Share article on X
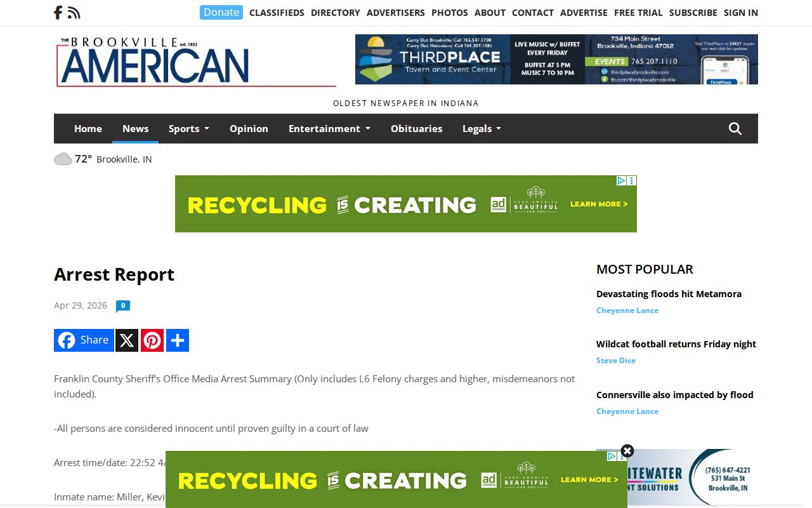The image size is (812, 508). pyautogui.click(x=127, y=340)
